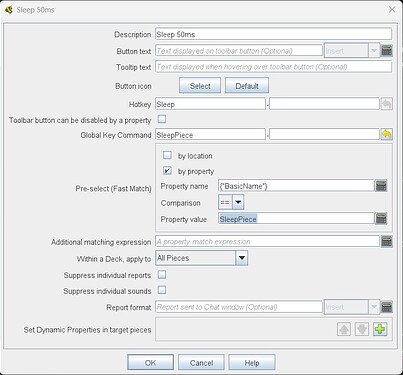This screenshot has width=403, height=375.
Task: Toggle 'Toolbar button can be disabled' checkbox
Action: (162, 119)
